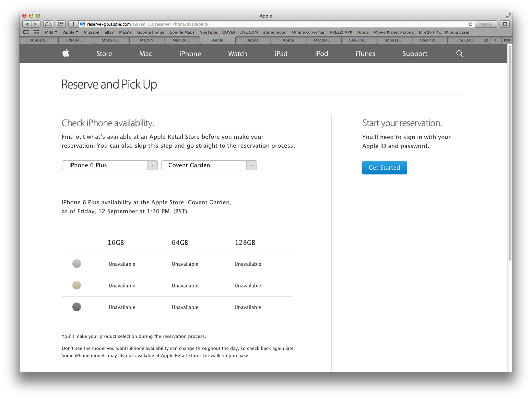Reload the page with the refresh icon
The height and width of the screenshot is (399, 532).
tap(471, 24)
